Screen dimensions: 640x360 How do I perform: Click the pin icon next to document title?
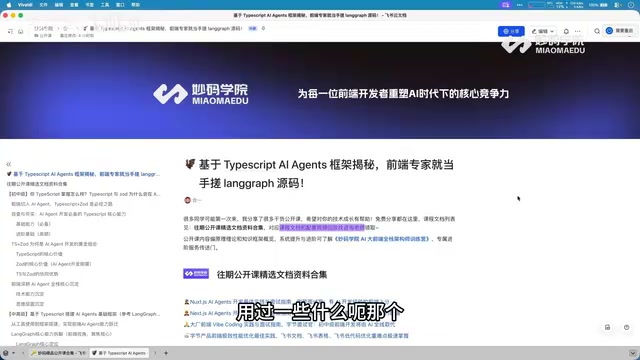(263, 28)
